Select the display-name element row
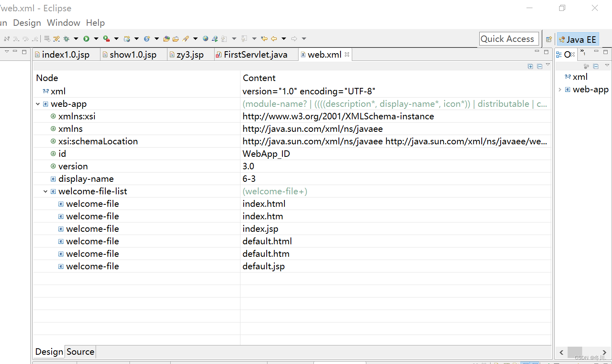The width and height of the screenshot is (612, 364). (x=292, y=179)
